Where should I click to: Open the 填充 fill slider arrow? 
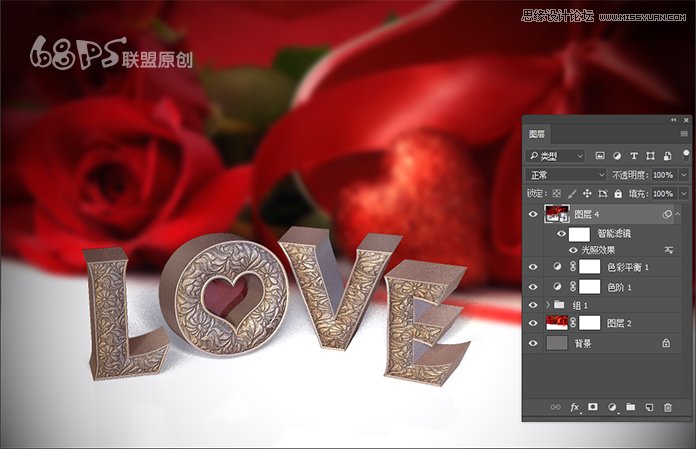pyautogui.click(x=684, y=193)
